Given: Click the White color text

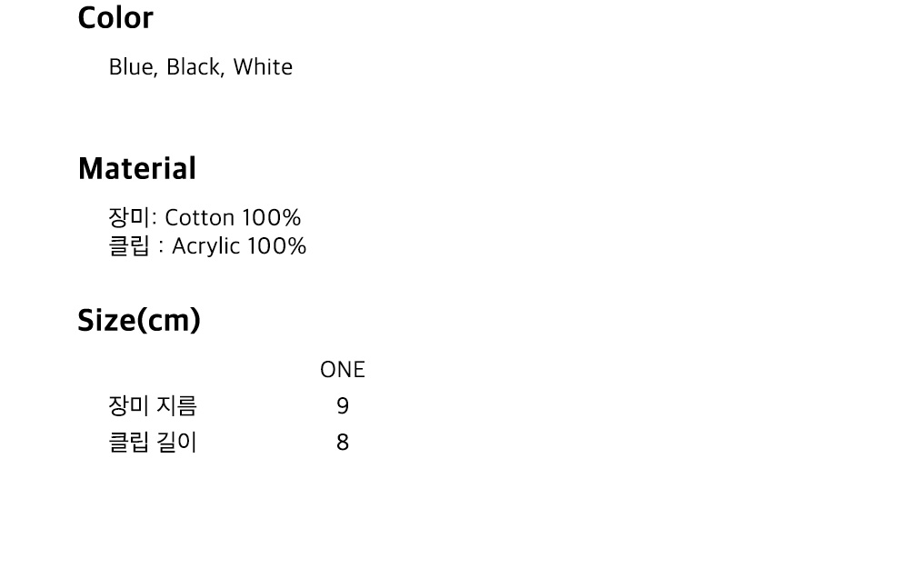Looking at the screenshot, I should tap(263, 67).
